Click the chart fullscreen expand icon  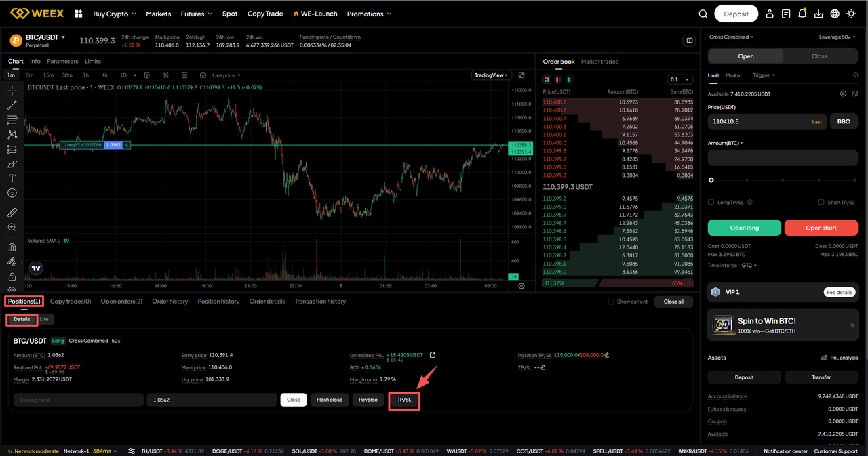pos(521,75)
